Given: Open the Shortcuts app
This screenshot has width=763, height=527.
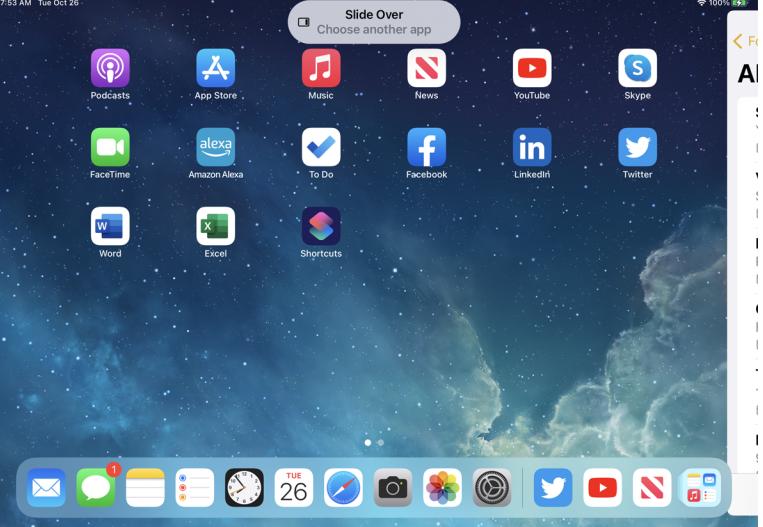Looking at the screenshot, I should coord(321,226).
